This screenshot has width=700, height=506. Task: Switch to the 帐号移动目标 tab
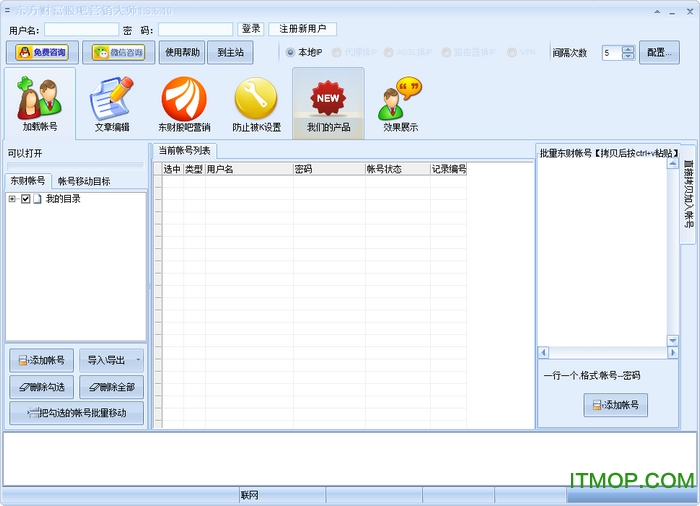[x=84, y=181]
